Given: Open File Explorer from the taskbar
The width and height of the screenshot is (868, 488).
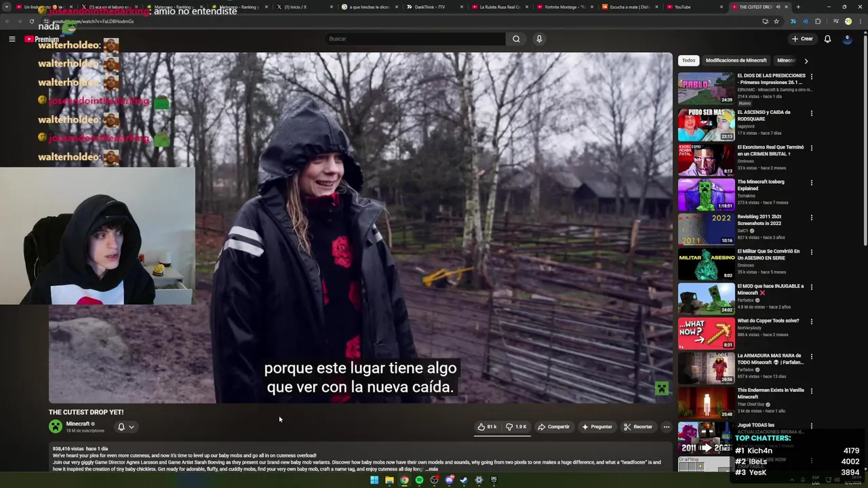Looking at the screenshot, I should [x=389, y=480].
